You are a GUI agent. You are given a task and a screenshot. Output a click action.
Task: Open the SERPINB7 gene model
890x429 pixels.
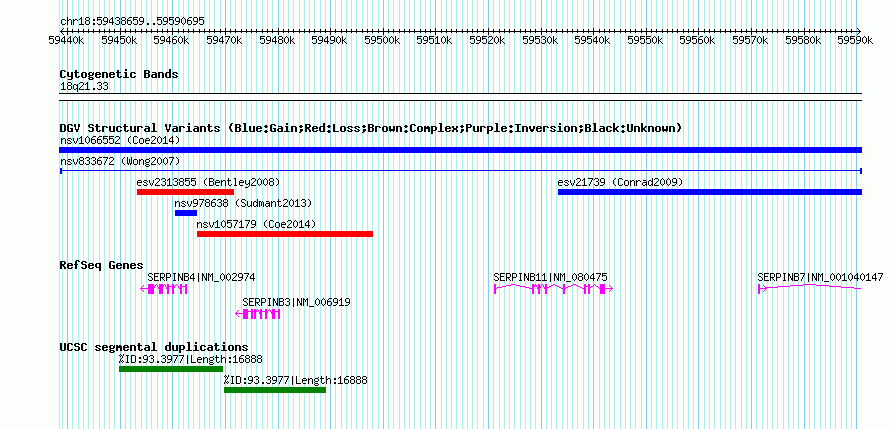(x=810, y=289)
